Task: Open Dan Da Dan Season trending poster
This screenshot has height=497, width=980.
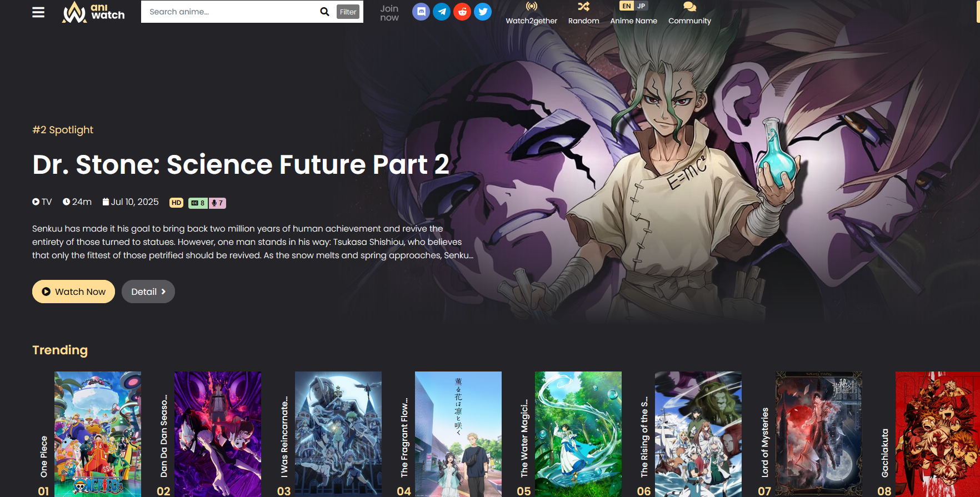Action: [218, 434]
